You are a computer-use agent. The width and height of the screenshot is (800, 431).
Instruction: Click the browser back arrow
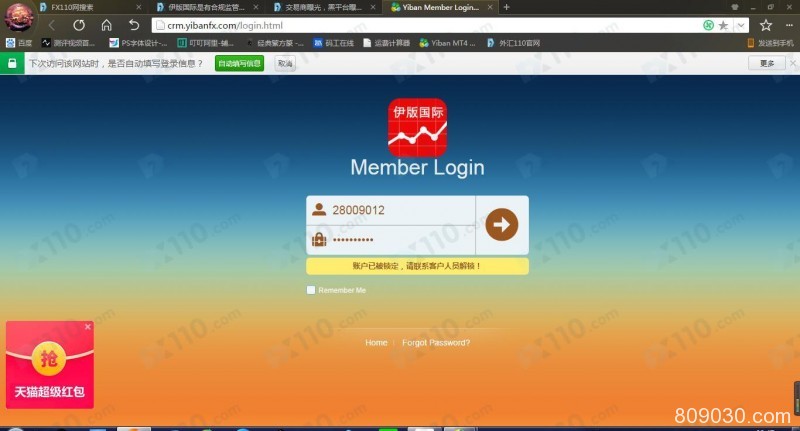pos(52,25)
